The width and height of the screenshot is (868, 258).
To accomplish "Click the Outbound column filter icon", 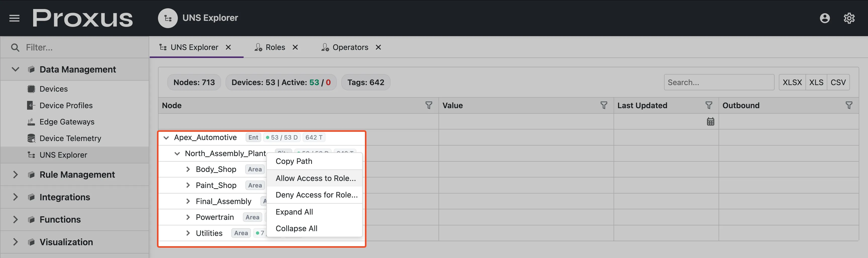I will pyautogui.click(x=849, y=105).
